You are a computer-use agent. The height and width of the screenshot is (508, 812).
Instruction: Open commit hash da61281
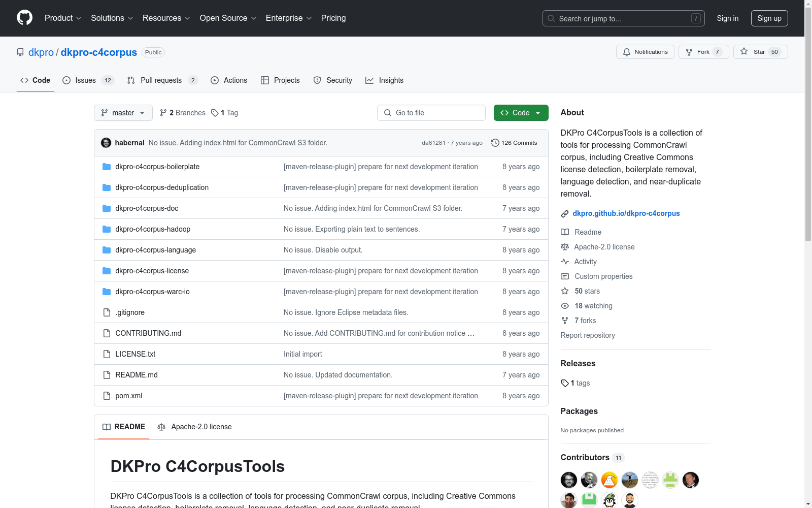point(433,143)
